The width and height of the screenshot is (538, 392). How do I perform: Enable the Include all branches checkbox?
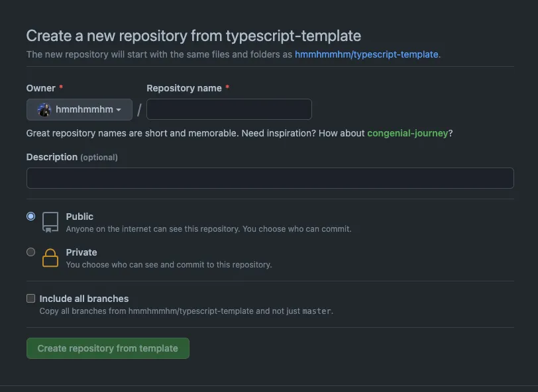click(30, 299)
